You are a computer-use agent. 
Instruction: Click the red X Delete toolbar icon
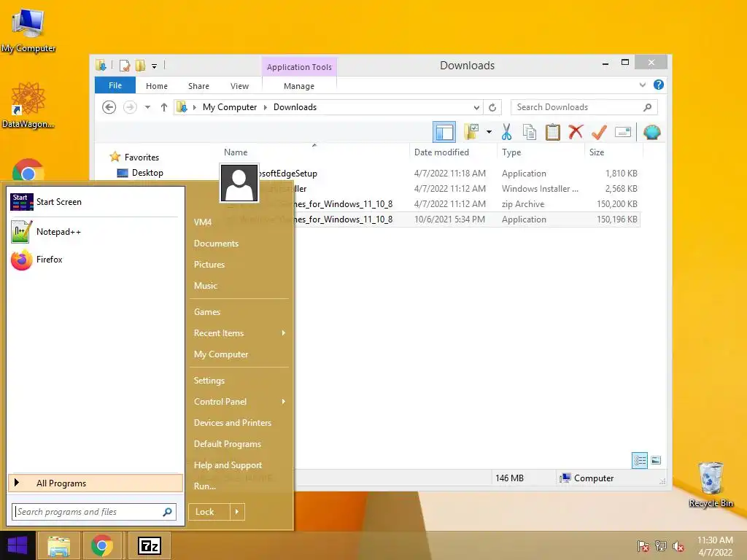pos(576,132)
